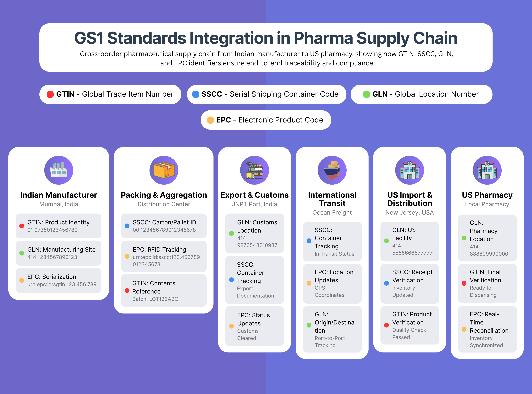Viewport: 532px width, 394px height.
Task: Select the GLN Global Location Number pill
Action: click(x=421, y=94)
